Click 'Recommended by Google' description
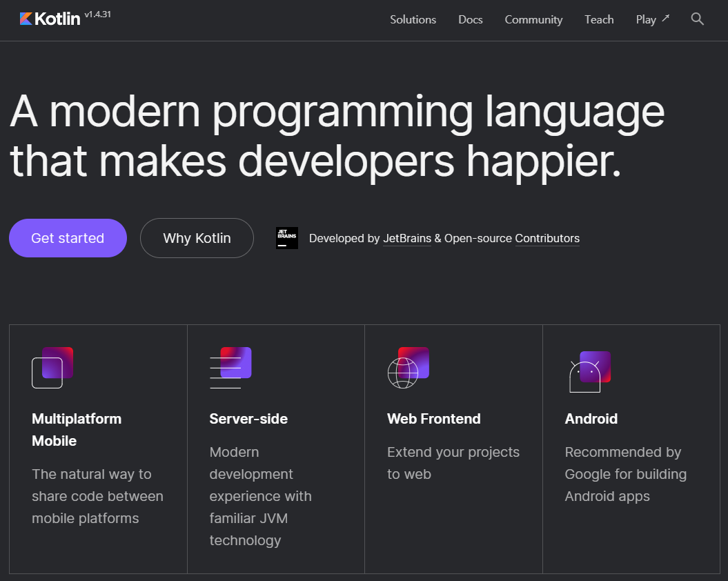The image size is (728, 581). click(625, 474)
